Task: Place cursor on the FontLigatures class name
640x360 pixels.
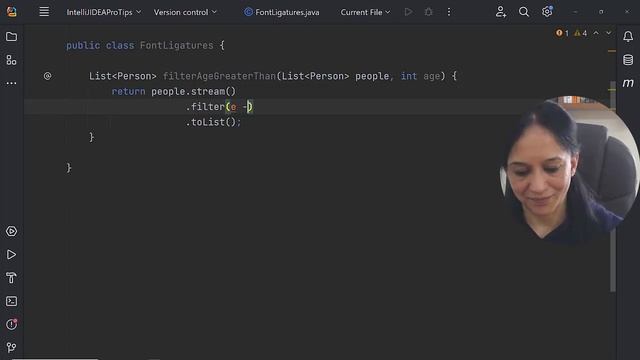Action: (176, 45)
